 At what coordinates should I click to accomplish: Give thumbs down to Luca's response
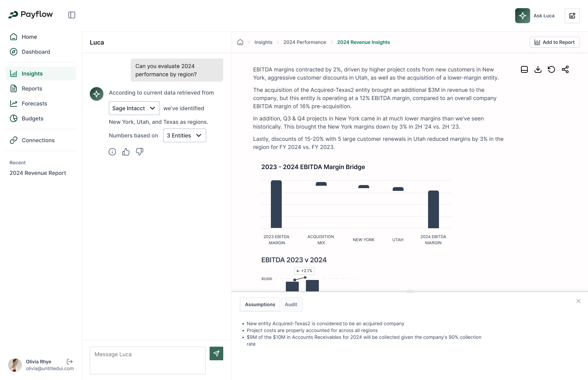tap(140, 152)
